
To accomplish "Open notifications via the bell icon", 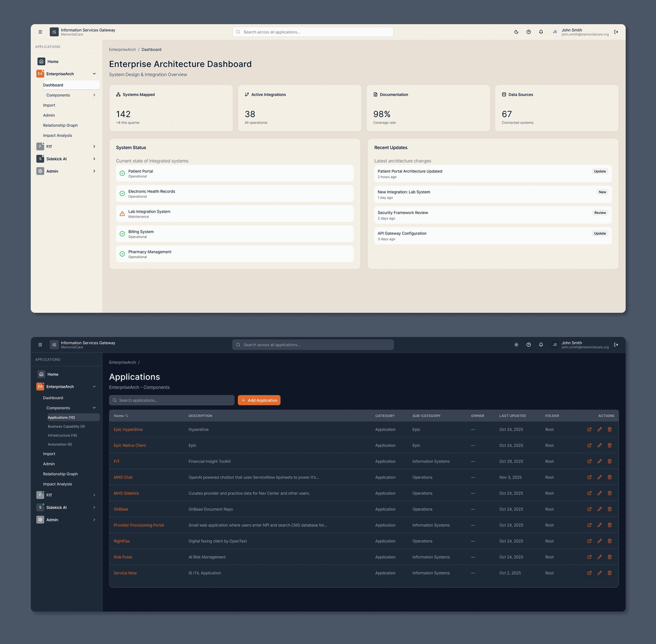I will (x=541, y=32).
